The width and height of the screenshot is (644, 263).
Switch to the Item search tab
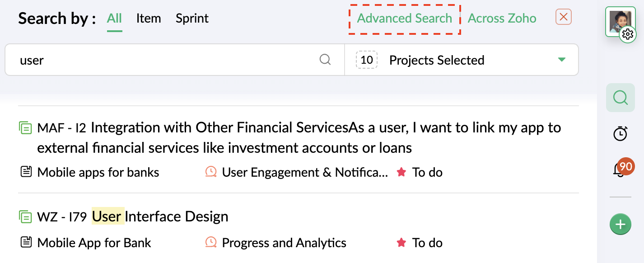149,19
